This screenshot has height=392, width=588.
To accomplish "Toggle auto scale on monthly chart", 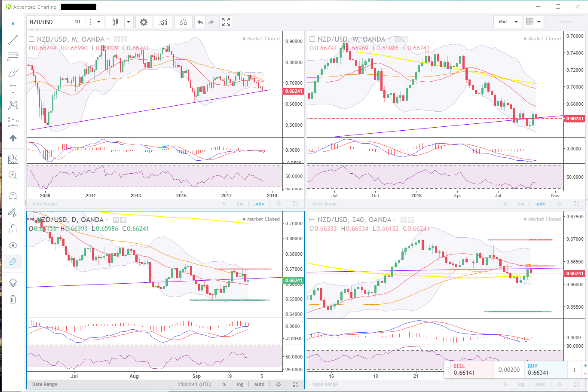I will [x=259, y=204].
